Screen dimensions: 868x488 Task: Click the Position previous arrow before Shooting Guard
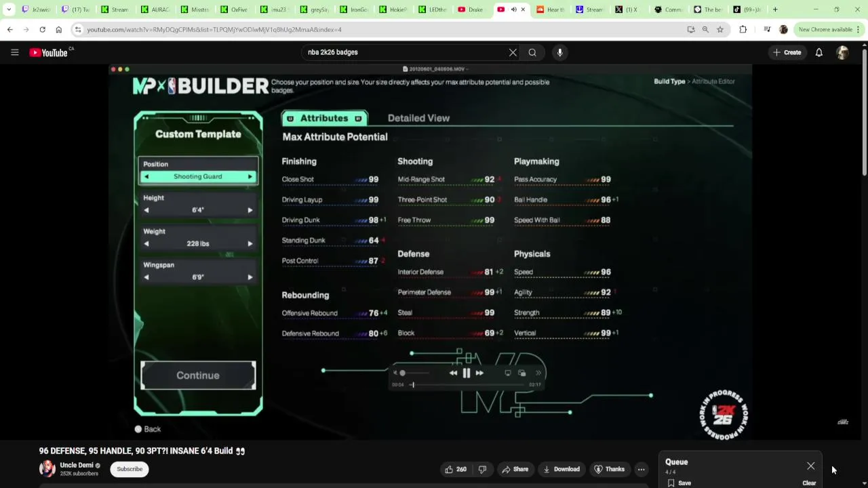(146, 177)
